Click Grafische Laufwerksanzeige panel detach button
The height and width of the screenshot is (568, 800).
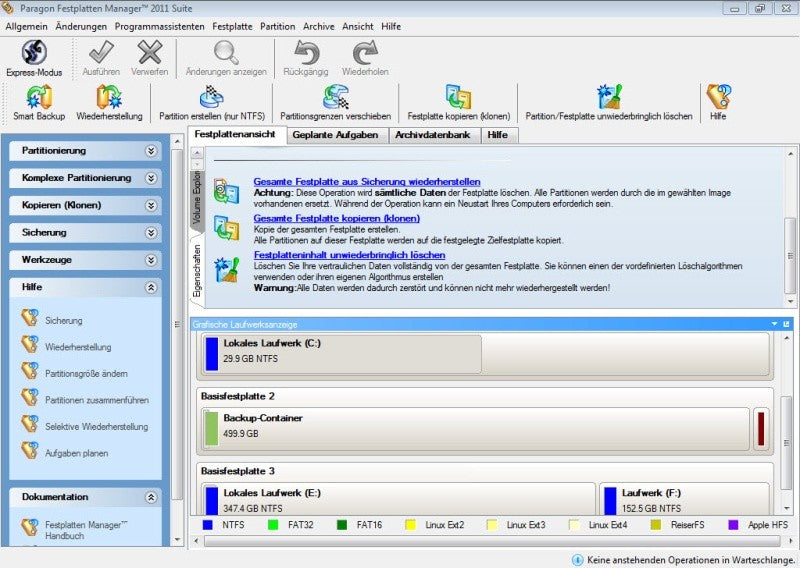click(x=786, y=324)
